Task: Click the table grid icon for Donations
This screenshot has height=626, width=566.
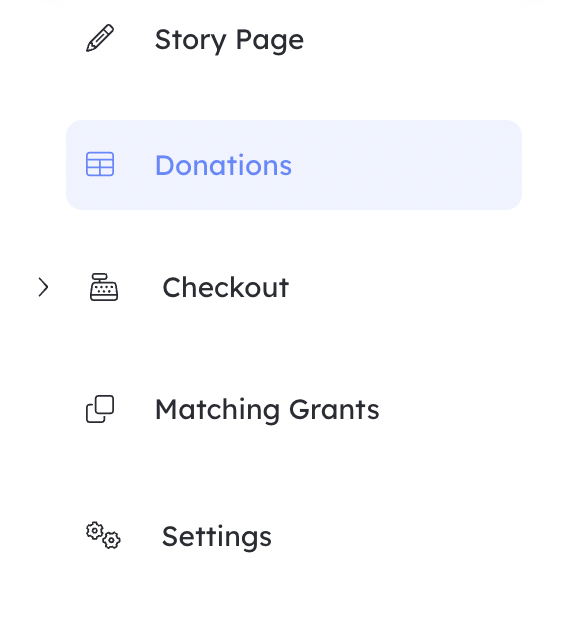Action: [x=100, y=164]
